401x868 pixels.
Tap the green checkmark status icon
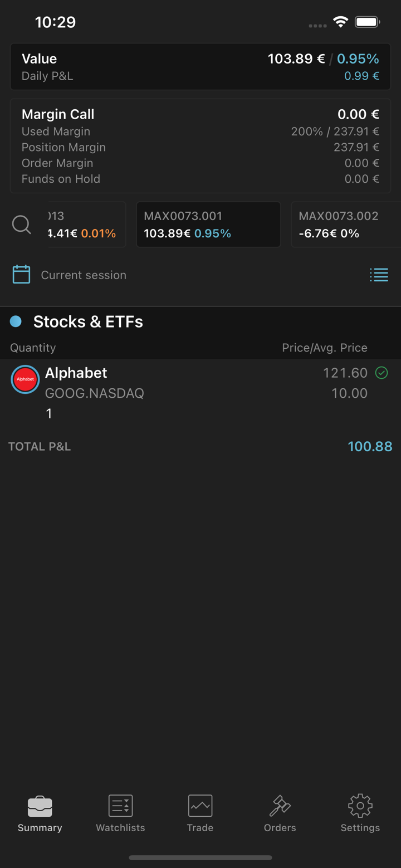(382, 373)
